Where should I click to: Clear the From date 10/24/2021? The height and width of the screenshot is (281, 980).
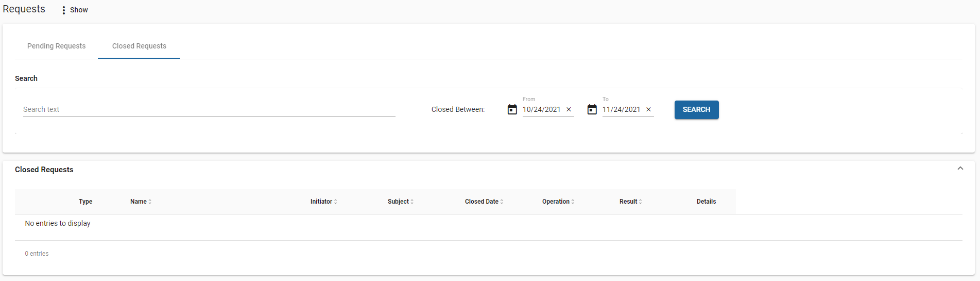pos(569,109)
